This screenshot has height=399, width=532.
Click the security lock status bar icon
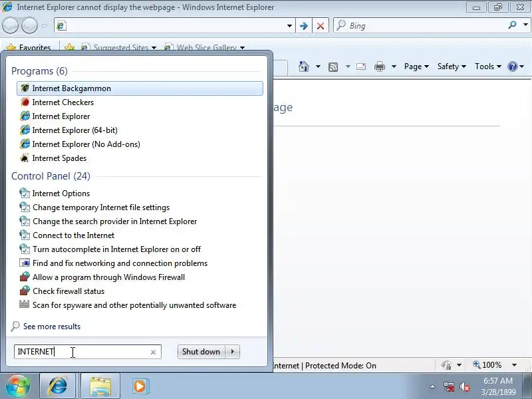446,365
